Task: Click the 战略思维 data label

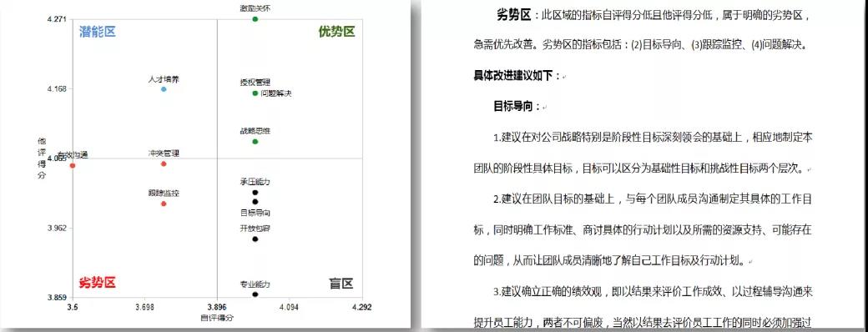Action: 255,131
